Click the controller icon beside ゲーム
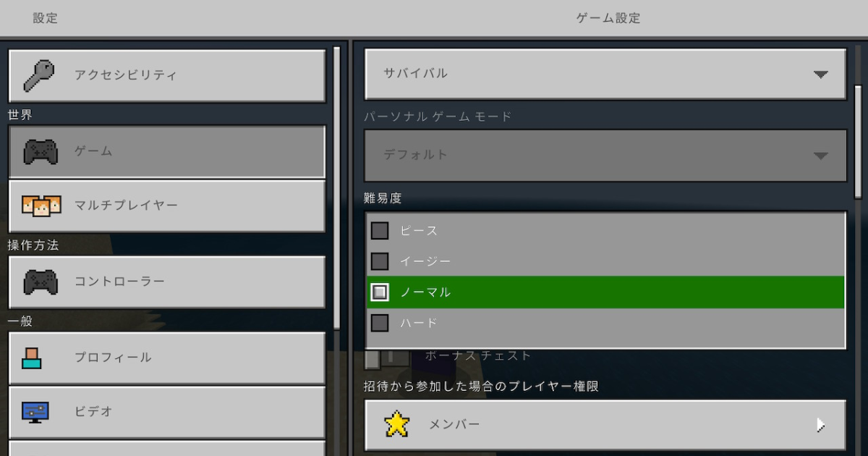 click(x=41, y=152)
